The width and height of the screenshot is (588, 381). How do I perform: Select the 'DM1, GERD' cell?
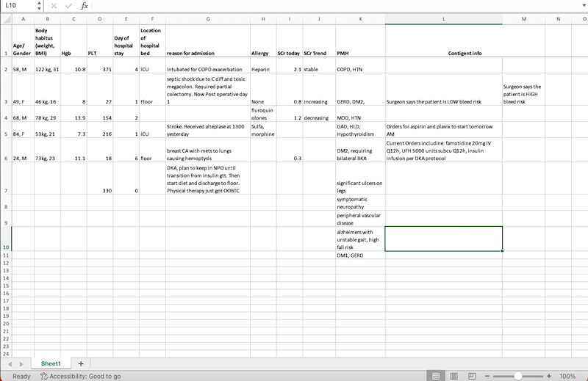[360, 255]
